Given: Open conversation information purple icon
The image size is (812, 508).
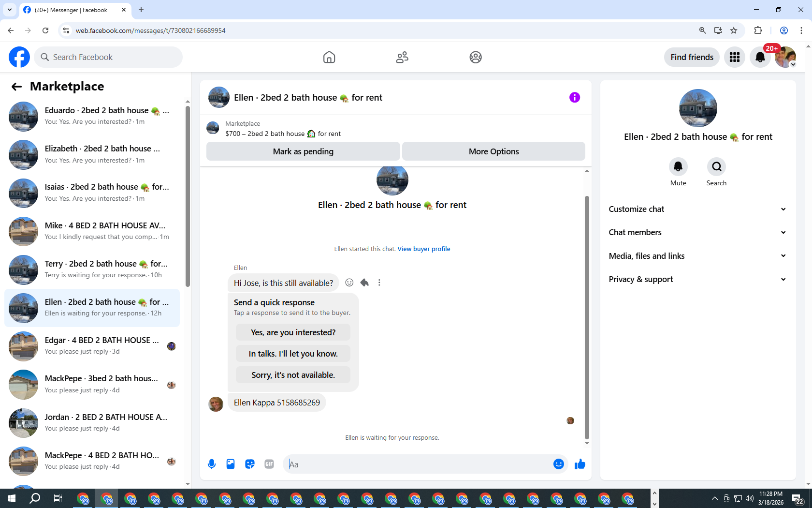Looking at the screenshot, I should (x=575, y=97).
